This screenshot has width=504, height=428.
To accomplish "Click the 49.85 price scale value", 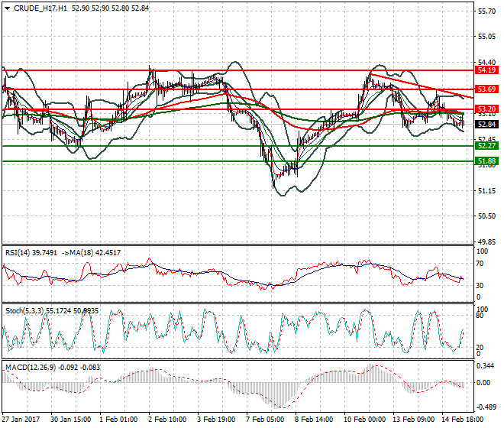I will click(486, 242).
